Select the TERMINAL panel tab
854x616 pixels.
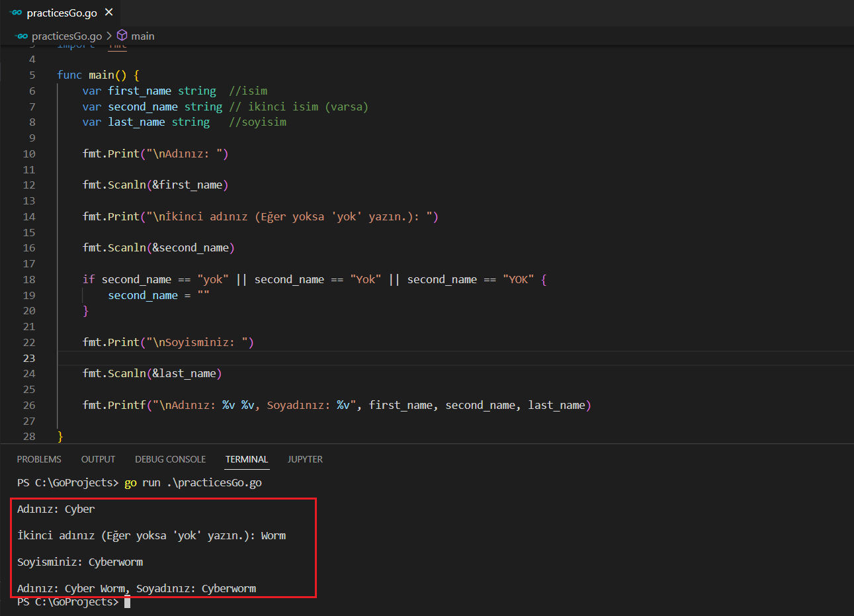pos(246,459)
